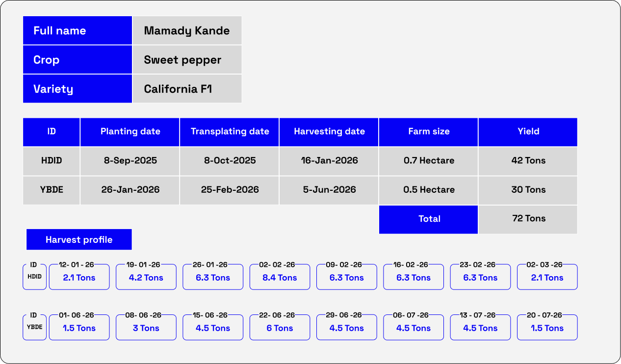Select the 12-01-26 harvest card
Image resolution: width=621 pixels, height=364 pixels.
click(x=79, y=277)
